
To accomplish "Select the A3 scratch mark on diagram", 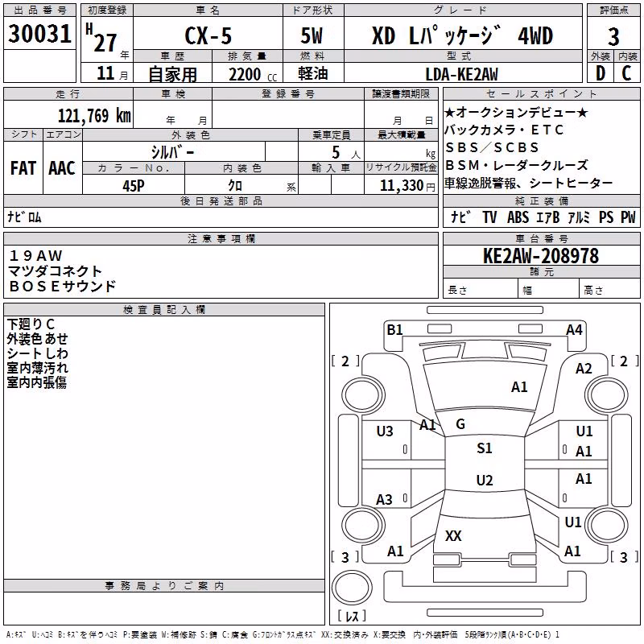I will tap(385, 500).
